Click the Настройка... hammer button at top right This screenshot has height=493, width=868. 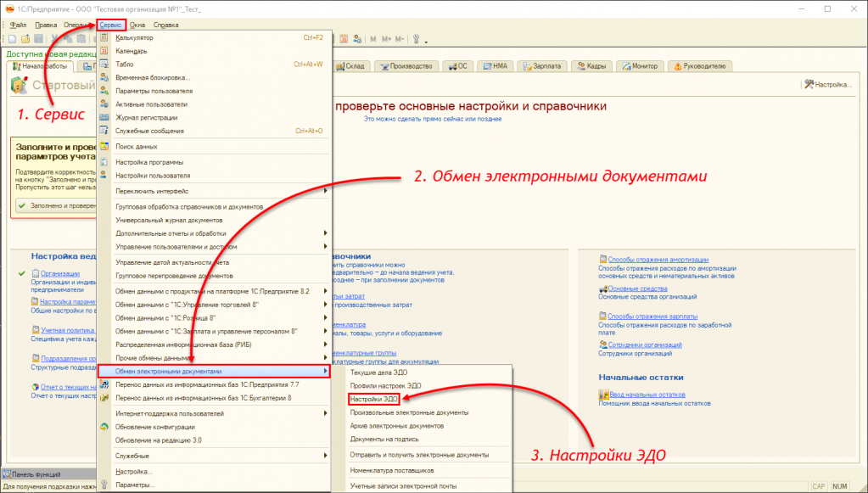click(828, 84)
